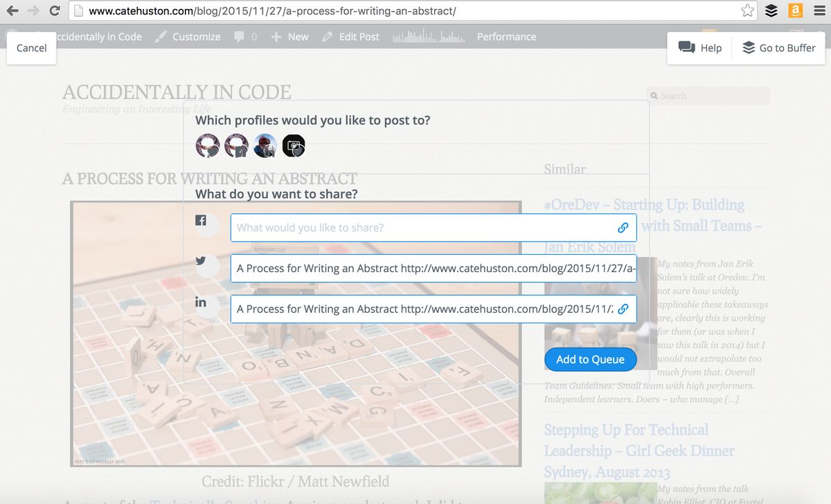Screen dimensions: 831x504
Task: Toggle the second profile avatar with Facebook badge
Action: pos(236,145)
